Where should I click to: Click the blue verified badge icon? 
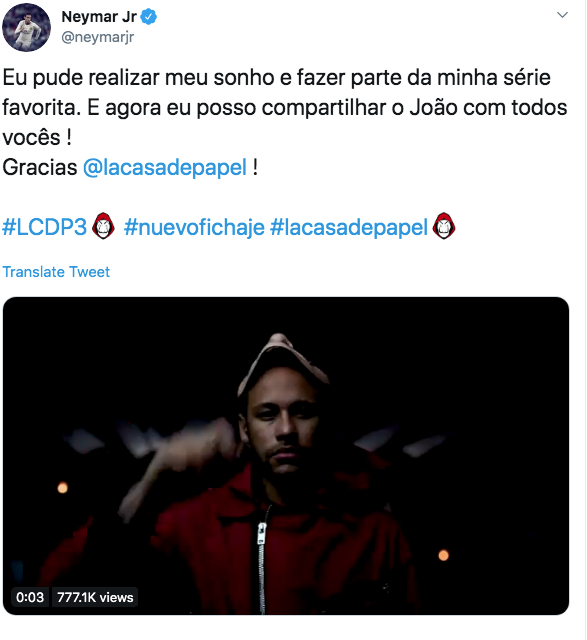coord(149,17)
